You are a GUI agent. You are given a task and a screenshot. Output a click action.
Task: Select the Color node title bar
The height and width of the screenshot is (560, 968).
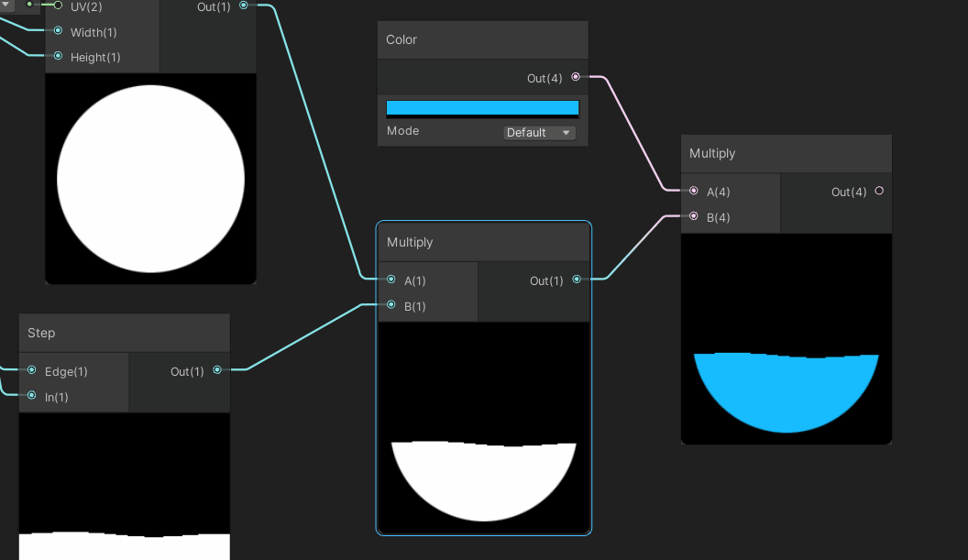coord(483,40)
